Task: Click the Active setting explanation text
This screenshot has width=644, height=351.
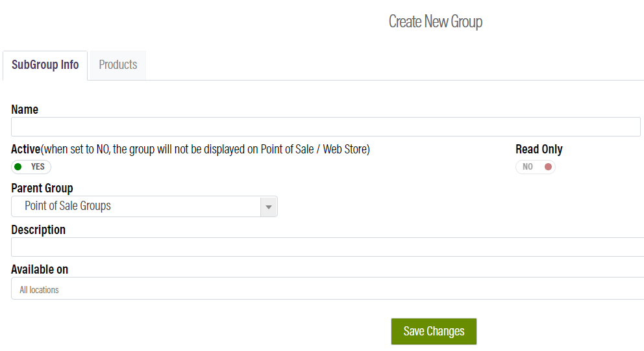Action: [x=205, y=149]
